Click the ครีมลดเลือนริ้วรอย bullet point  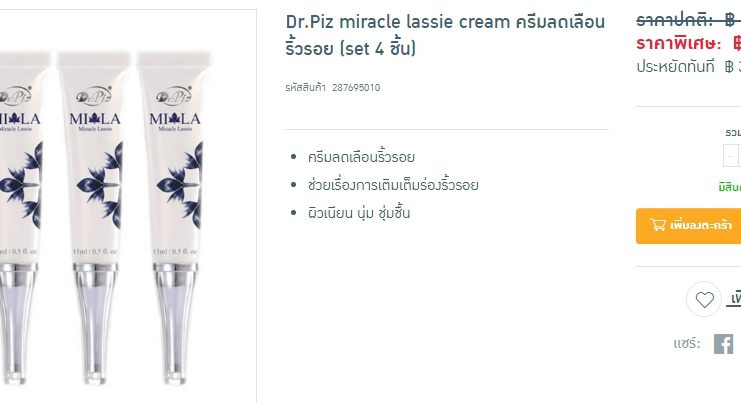click(361, 157)
